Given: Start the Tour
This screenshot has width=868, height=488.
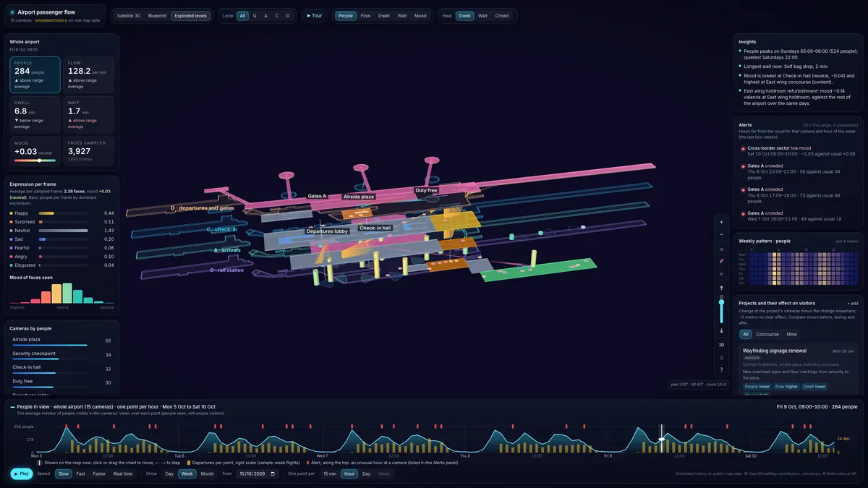Looking at the screenshot, I should (314, 15).
